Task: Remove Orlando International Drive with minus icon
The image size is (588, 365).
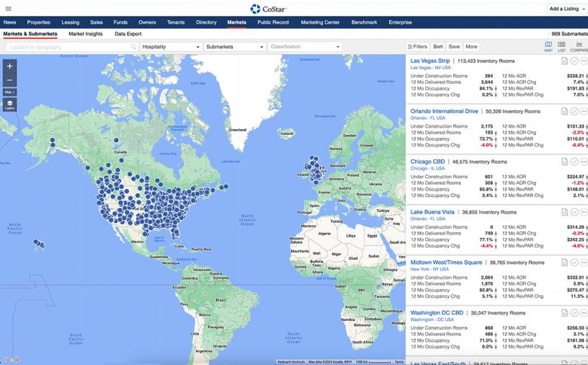Action: point(584,112)
